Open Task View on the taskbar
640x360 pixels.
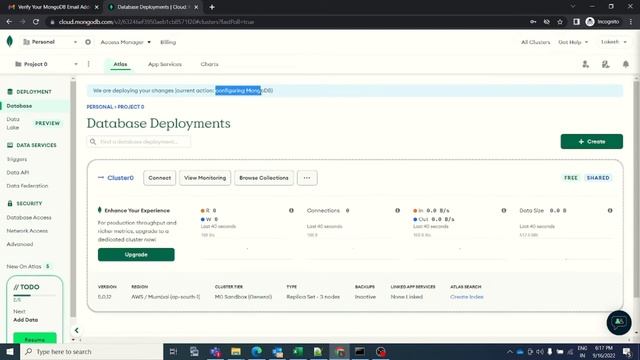(x=173, y=351)
